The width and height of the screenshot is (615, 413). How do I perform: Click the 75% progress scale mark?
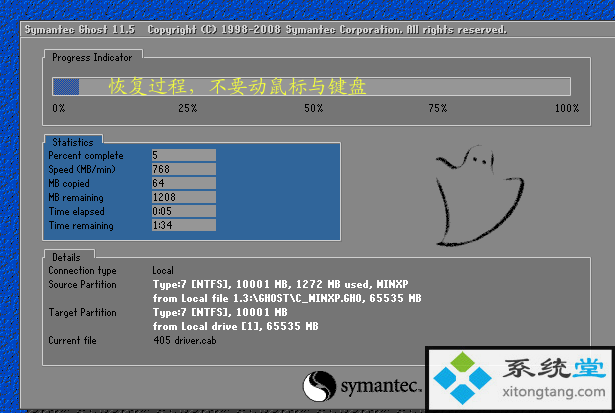click(438, 108)
